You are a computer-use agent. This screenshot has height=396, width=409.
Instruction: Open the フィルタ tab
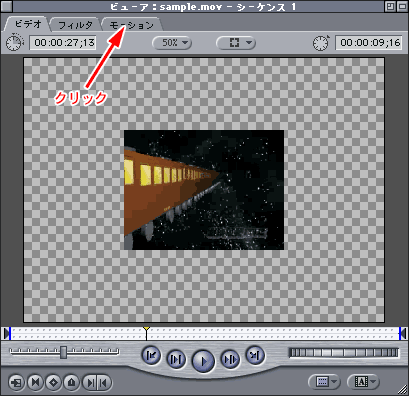pos(75,25)
